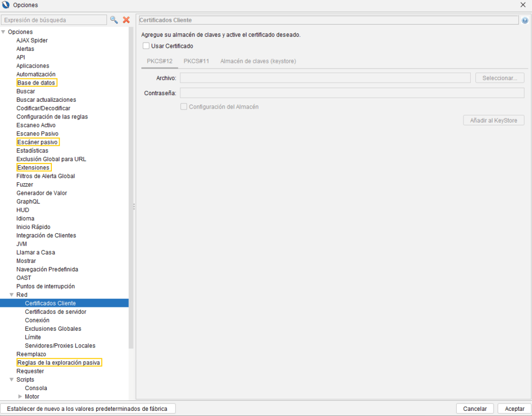
Task: Expand the Motor tree node
Action: click(20, 397)
